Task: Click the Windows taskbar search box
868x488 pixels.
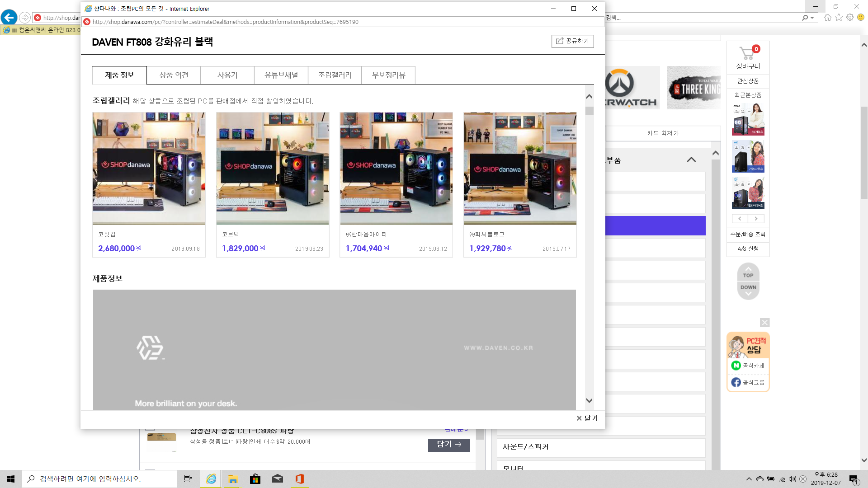Action: pyautogui.click(x=99, y=479)
